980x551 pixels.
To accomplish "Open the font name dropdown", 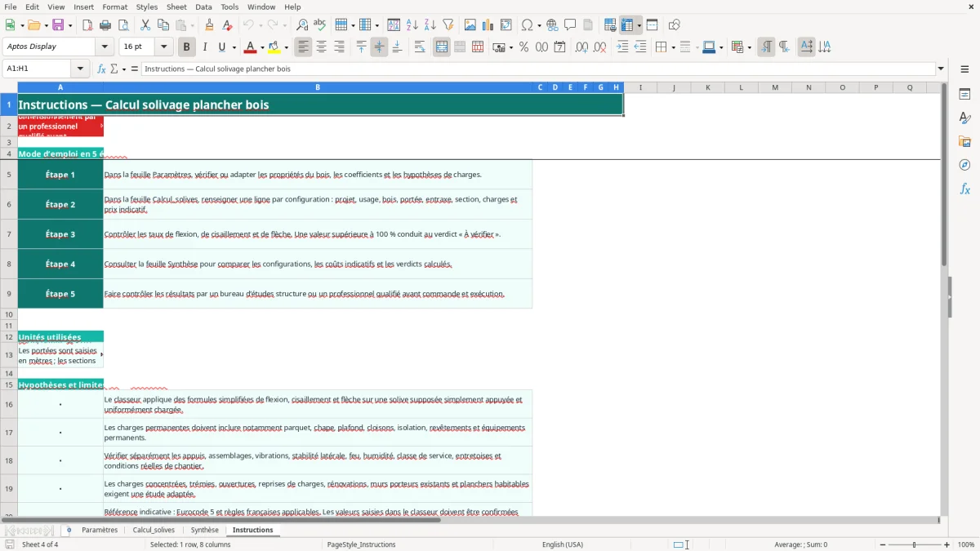I will (x=104, y=47).
